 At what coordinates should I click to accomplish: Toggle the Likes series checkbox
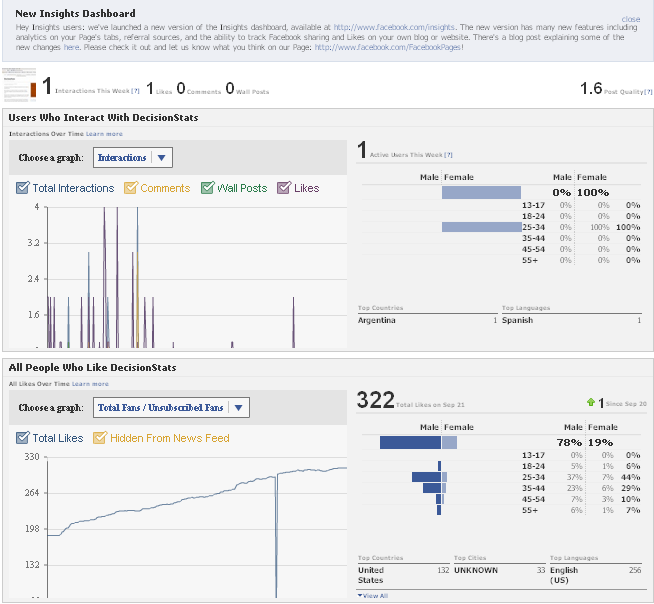(284, 188)
